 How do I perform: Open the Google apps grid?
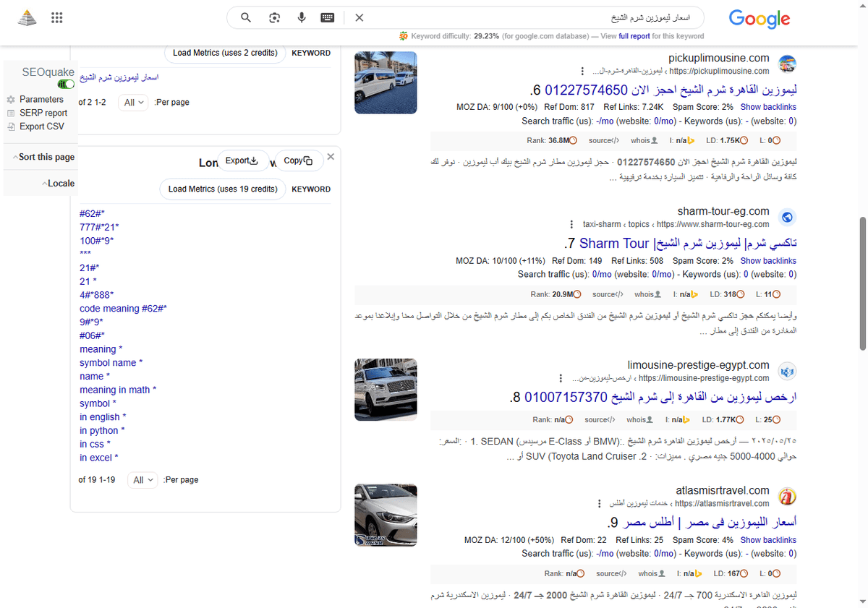(56, 17)
